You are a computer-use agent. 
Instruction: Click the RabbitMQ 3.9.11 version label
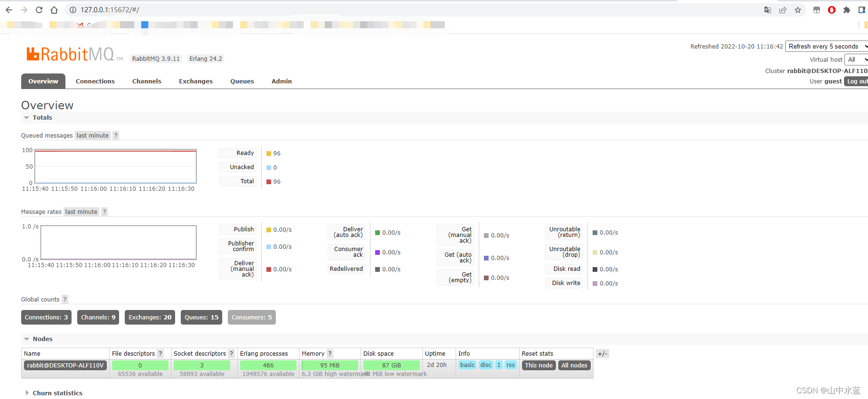pos(156,59)
